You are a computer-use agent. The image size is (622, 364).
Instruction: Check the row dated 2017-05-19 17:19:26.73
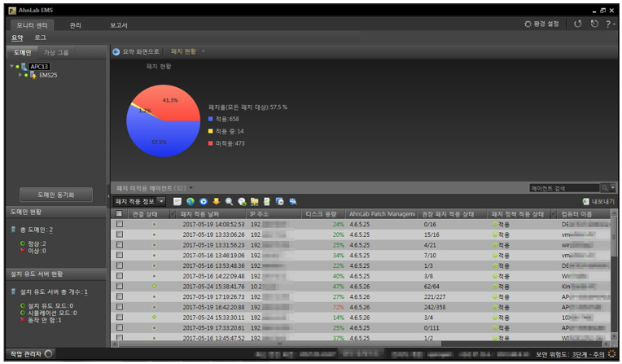pyautogui.click(x=120, y=296)
